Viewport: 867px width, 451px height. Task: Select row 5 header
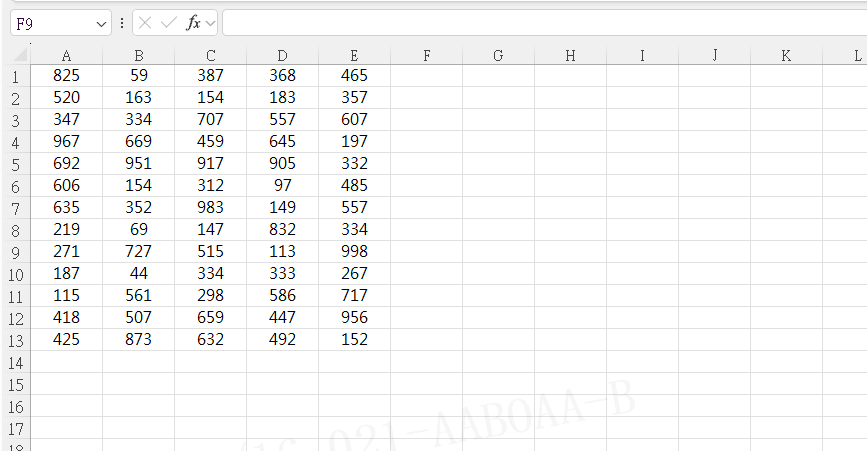pyautogui.click(x=15, y=163)
